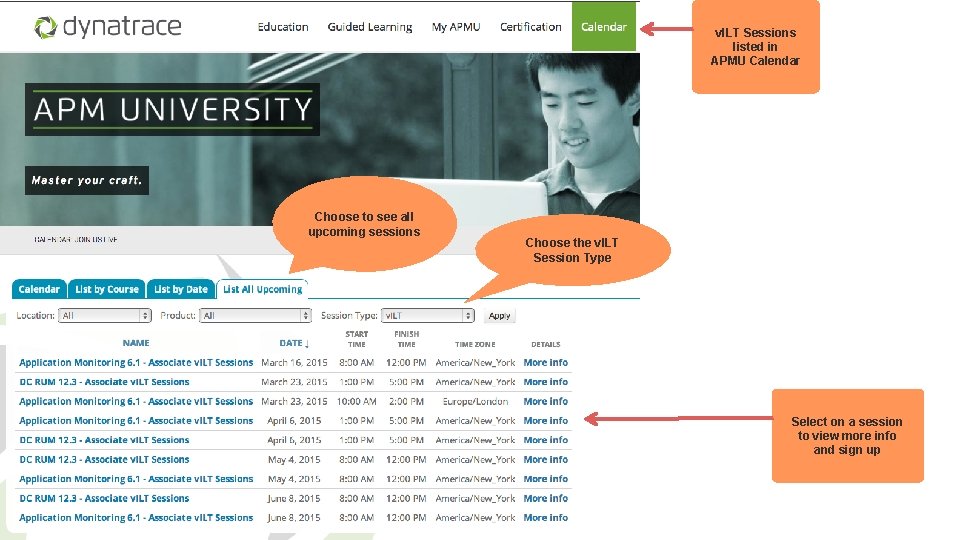
Task: Click the START TIME column header
Action: tap(356, 339)
